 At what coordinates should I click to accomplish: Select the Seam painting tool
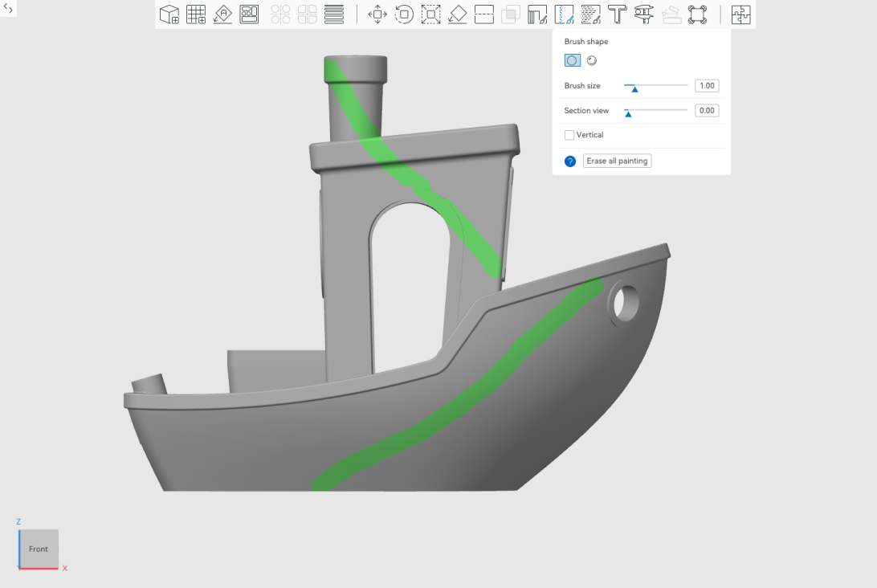click(565, 14)
